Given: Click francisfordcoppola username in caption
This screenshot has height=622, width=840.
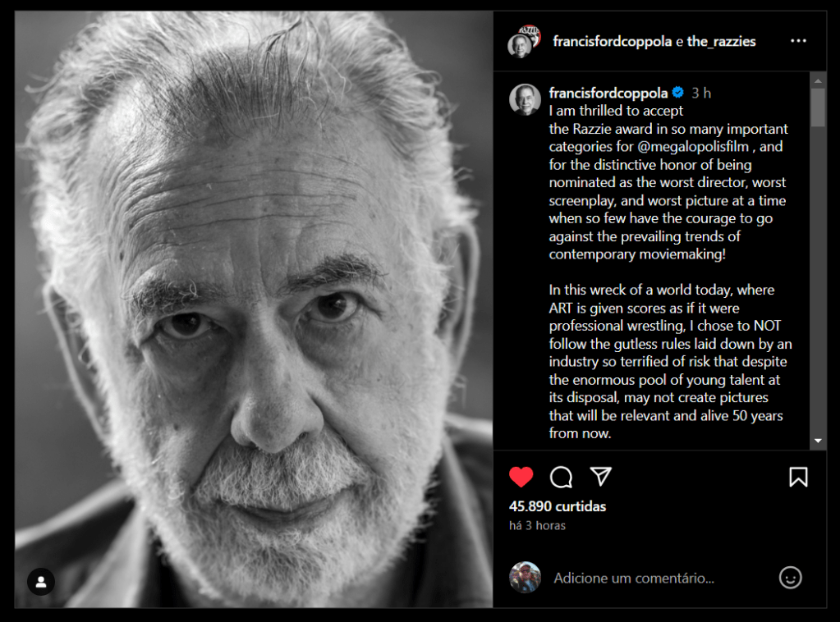Looking at the screenshot, I should [x=608, y=94].
